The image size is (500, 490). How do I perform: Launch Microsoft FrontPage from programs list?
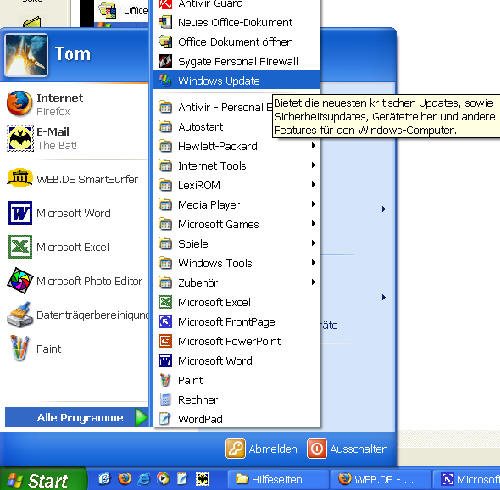(237, 322)
